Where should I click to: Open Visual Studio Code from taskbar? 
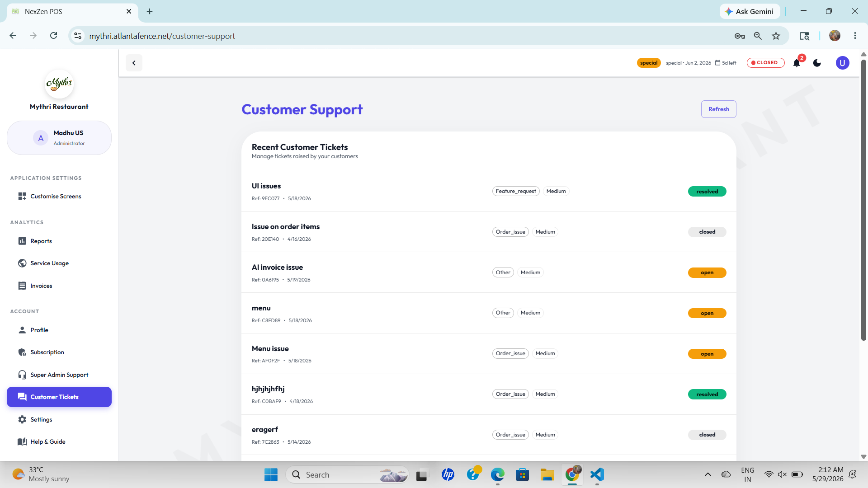[x=597, y=474]
